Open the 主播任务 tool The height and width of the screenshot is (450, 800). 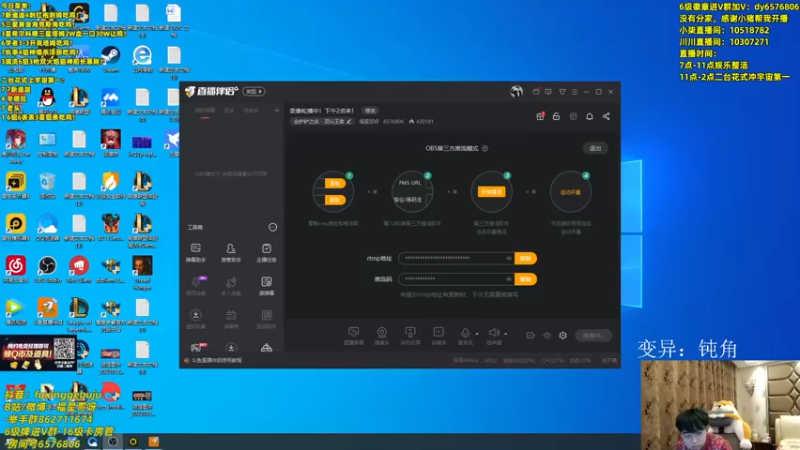(266, 253)
